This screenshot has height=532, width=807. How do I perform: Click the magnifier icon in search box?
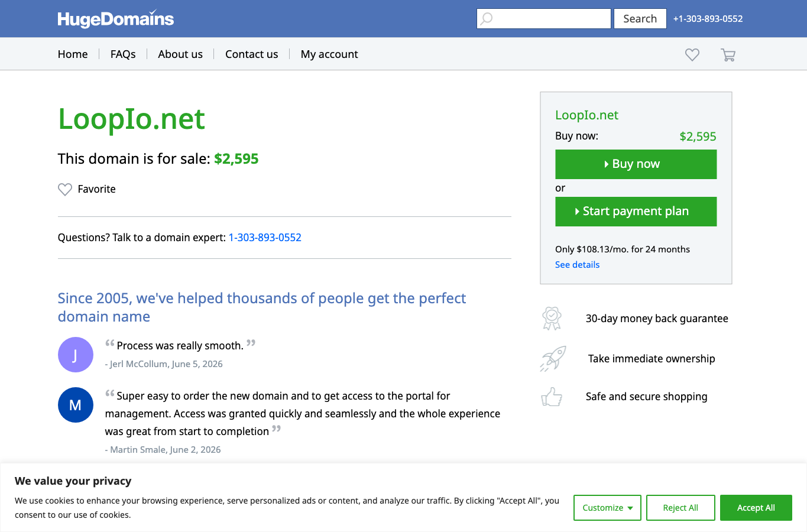pyautogui.click(x=487, y=19)
